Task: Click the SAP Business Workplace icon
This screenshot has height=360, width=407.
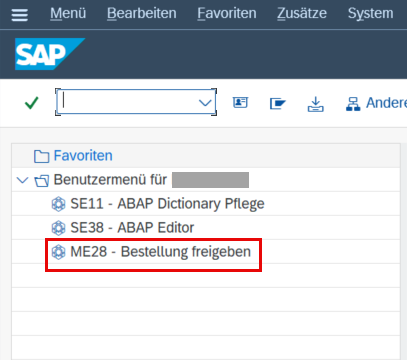Action: coord(278,103)
